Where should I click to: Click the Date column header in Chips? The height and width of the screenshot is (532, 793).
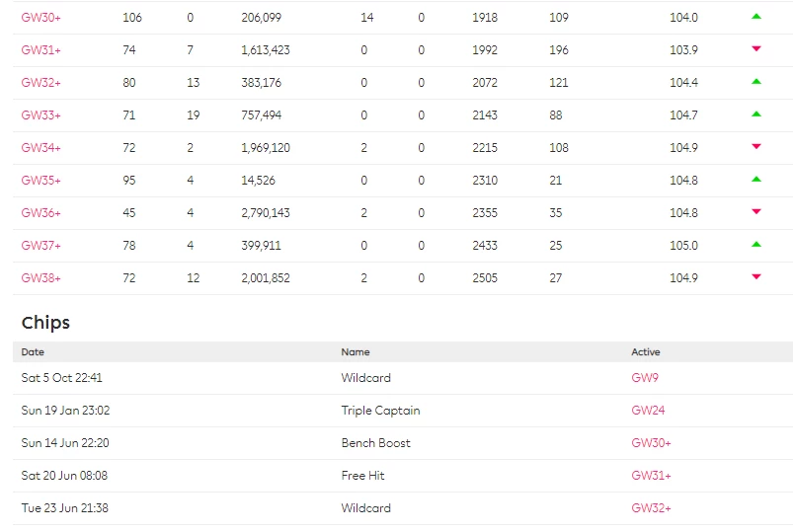[33, 352]
